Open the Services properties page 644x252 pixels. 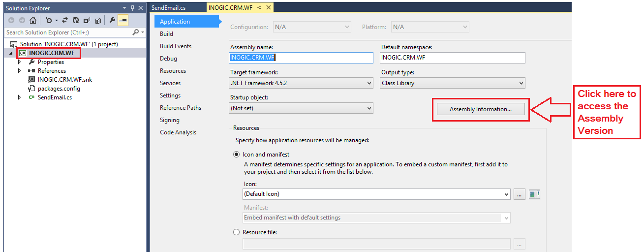(x=170, y=83)
